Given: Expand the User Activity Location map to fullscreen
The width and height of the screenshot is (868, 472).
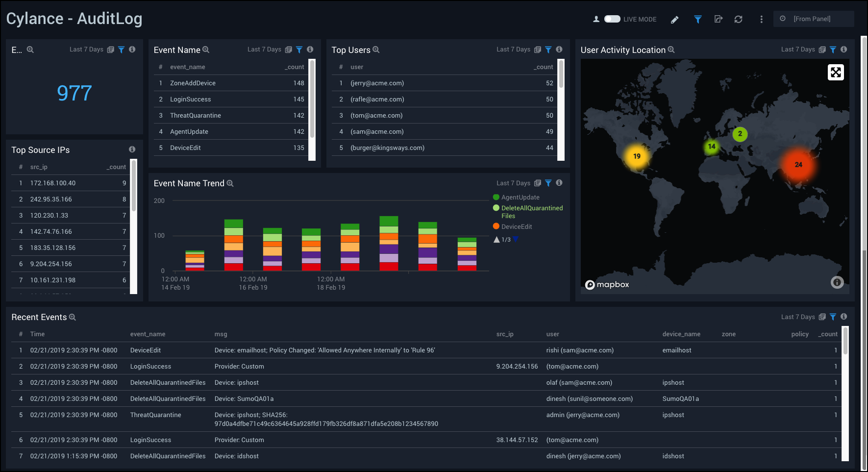Looking at the screenshot, I should coord(836,72).
